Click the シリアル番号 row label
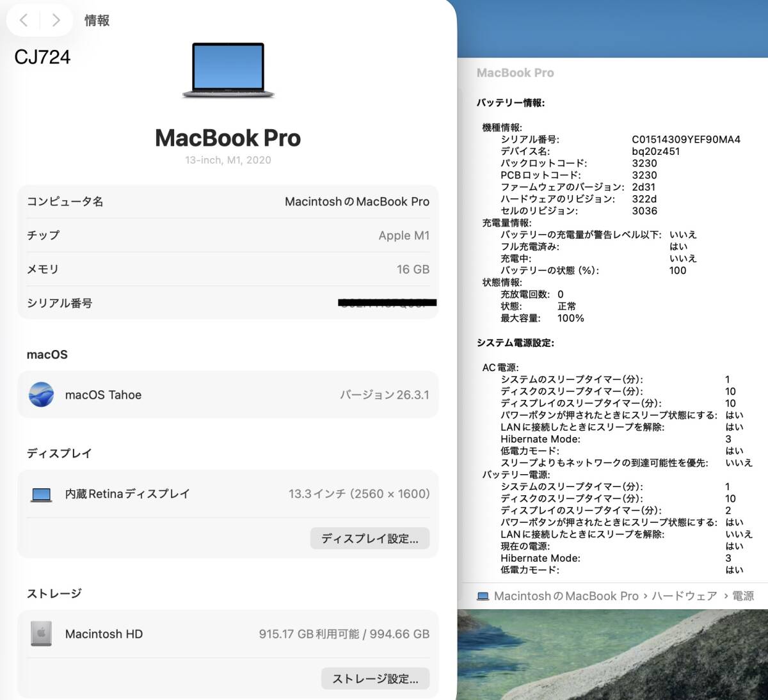Image resolution: width=768 pixels, height=700 pixels. pos(60,303)
